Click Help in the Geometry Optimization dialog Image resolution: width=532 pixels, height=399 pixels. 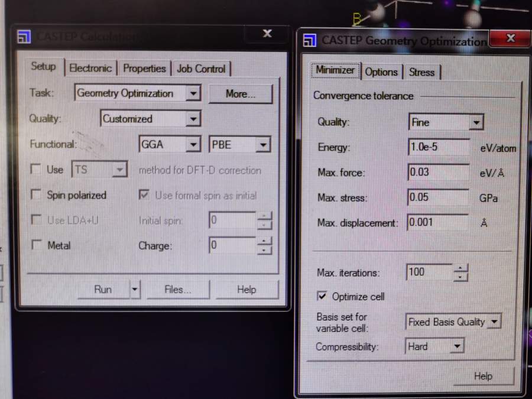pyautogui.click(x=483, y=376)
